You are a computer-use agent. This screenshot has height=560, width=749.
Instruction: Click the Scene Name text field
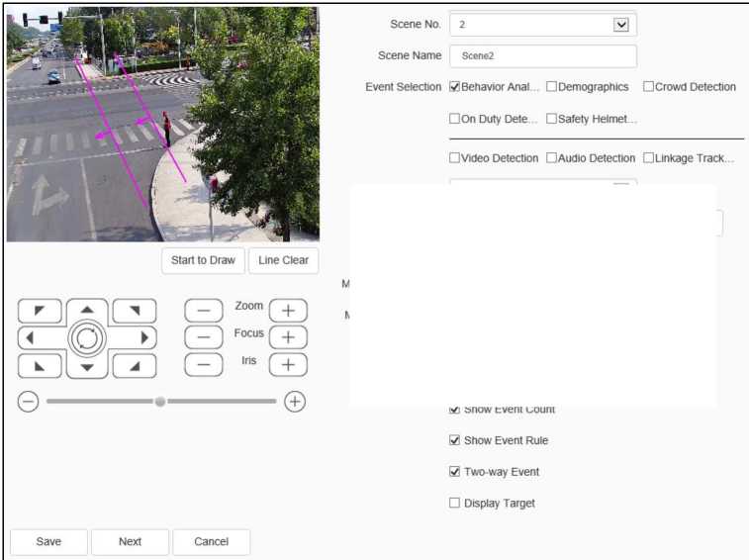point(542,56)
